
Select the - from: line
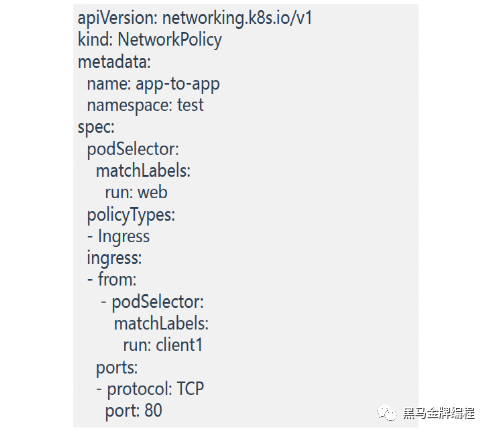tap(112, 279)
